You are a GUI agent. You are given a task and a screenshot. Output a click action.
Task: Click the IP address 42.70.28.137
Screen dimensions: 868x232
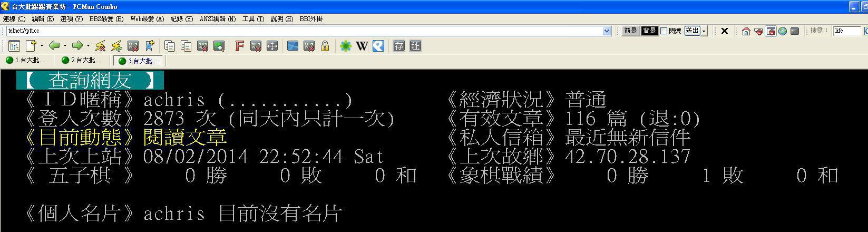click(x=627, y=157)
